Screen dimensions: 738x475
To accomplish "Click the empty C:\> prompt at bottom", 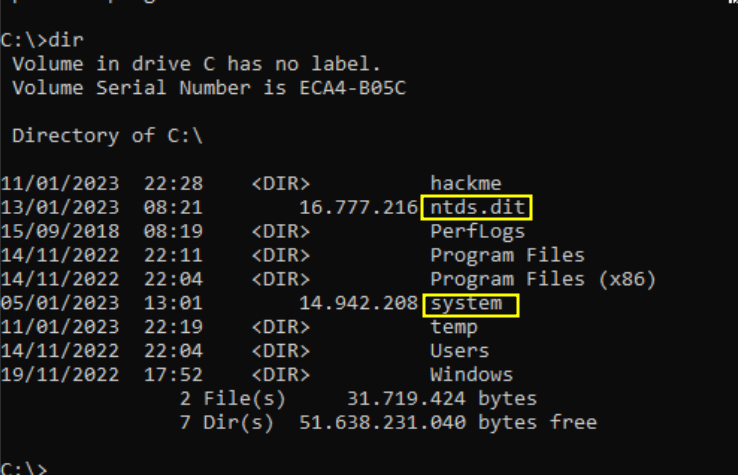I will coord(24,468).
